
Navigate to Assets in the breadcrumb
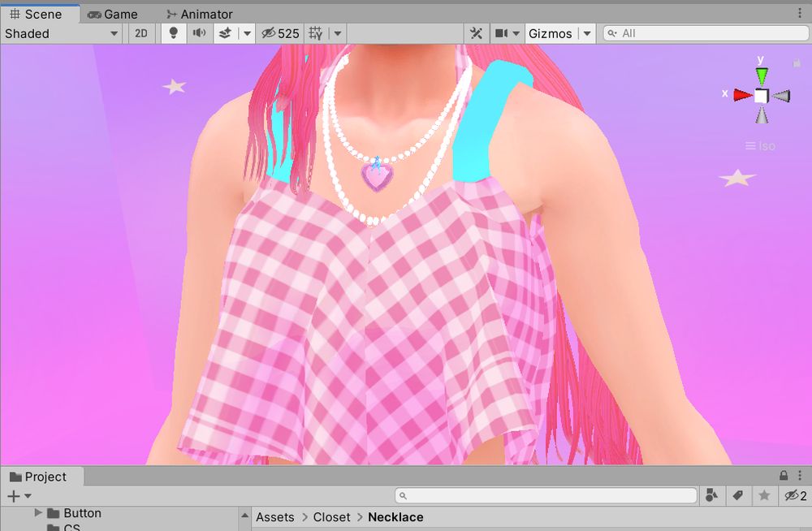(275, 517)
